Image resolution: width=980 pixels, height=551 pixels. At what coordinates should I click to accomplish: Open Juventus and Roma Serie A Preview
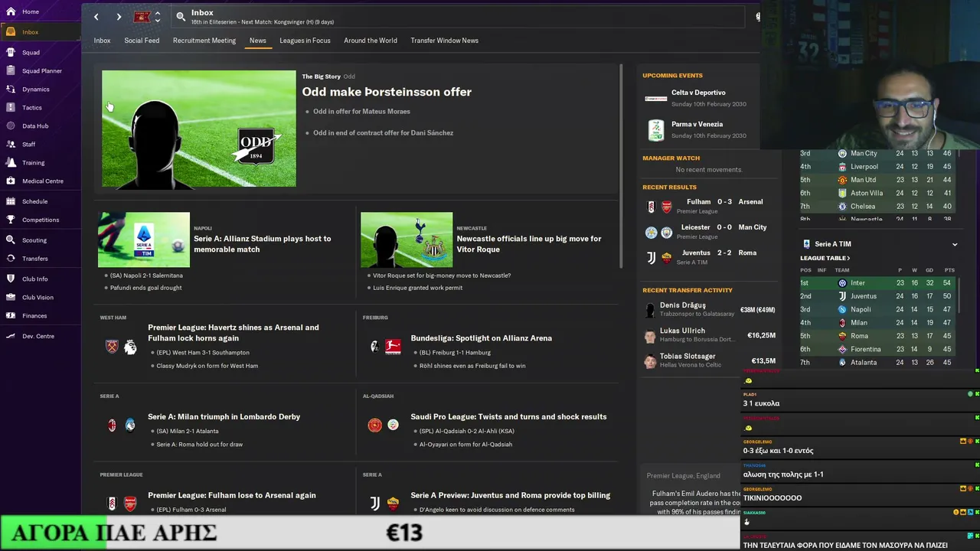[x=510, y=496]
